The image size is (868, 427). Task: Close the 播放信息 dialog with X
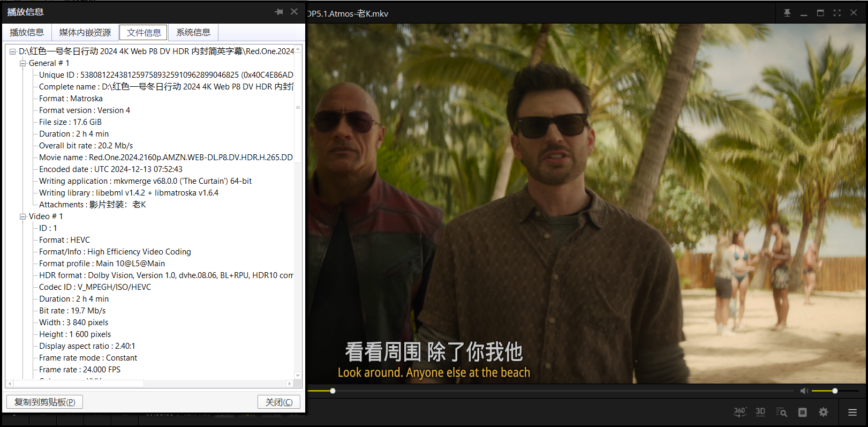coord(294,12)
